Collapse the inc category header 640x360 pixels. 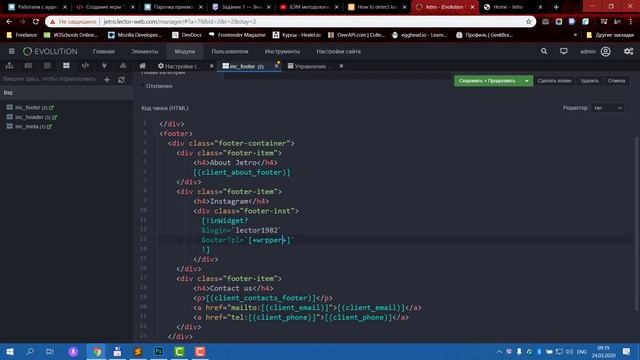[67, 93]
